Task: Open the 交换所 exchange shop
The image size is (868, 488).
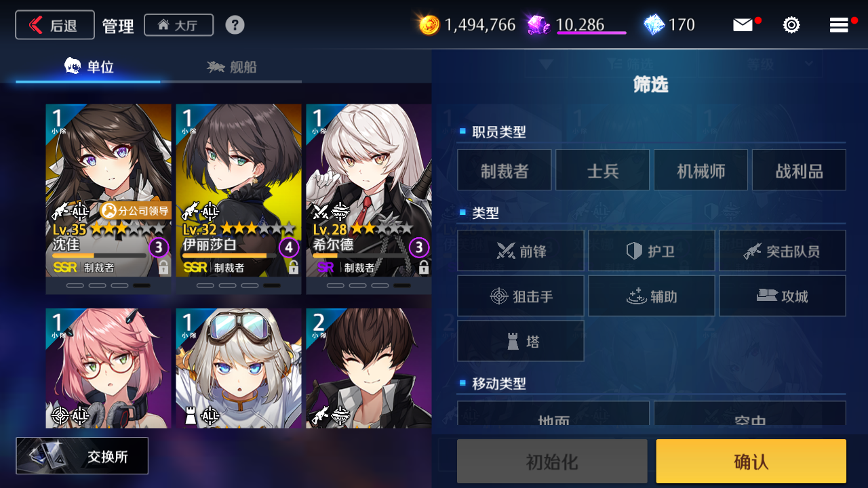Action: 82,456
